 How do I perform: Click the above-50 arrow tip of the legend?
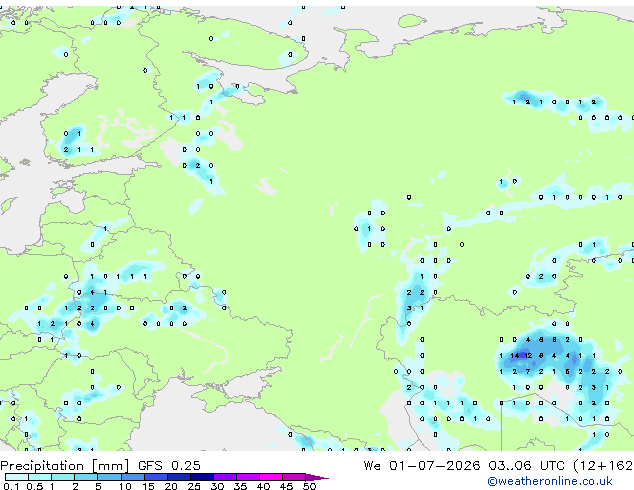[317, 477]
